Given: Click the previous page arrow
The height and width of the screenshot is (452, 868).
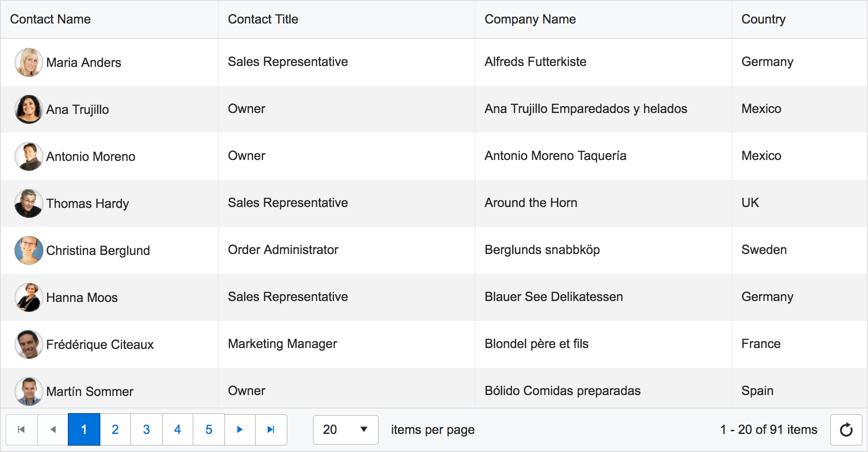Looking at the screenshot, I should click(x=53, y=429).
